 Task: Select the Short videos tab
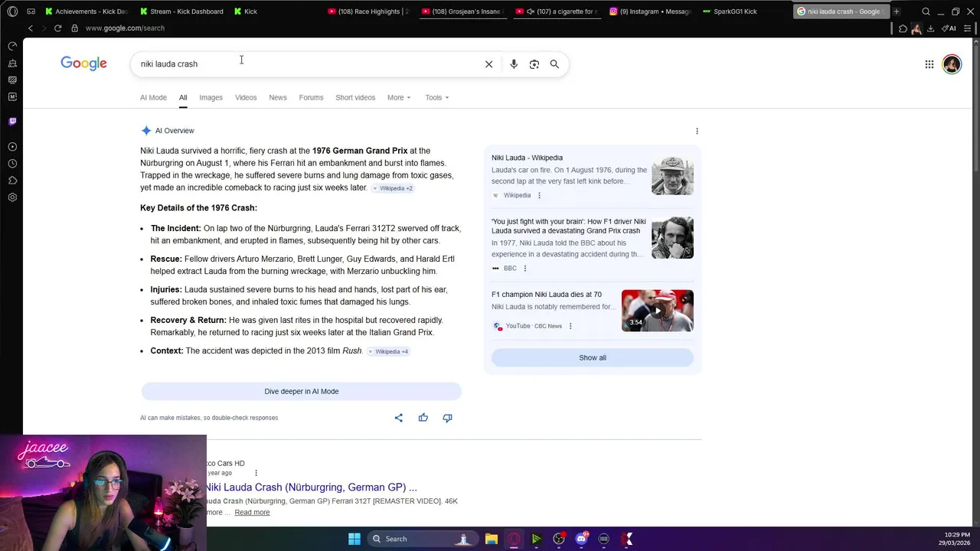355,97
